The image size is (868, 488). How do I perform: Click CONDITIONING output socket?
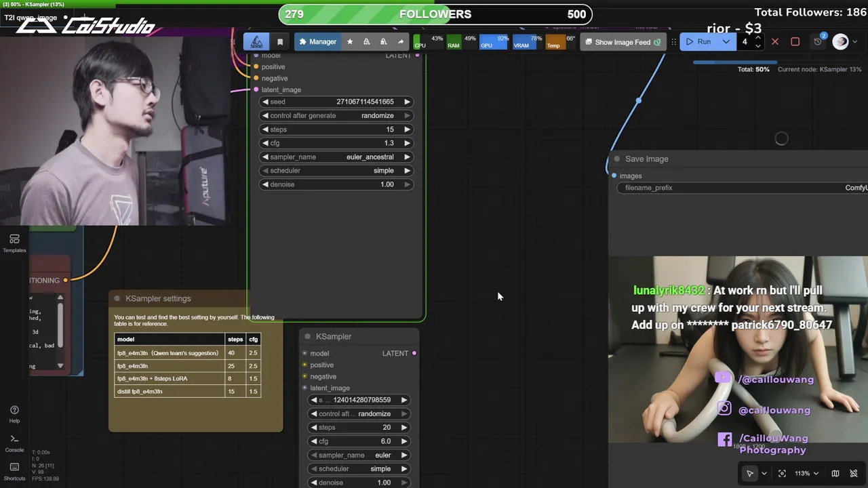click(65, 280)
